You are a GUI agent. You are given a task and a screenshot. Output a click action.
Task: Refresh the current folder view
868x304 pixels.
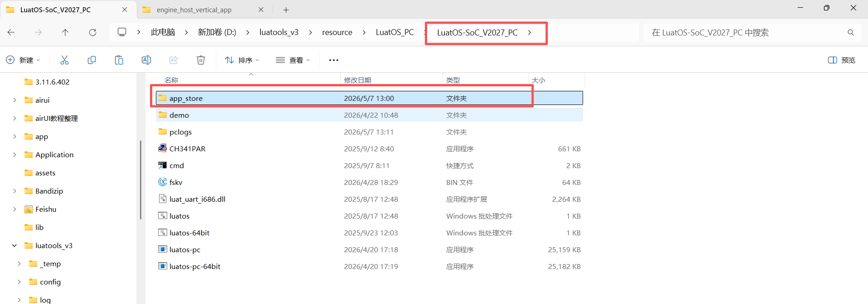click(93, 32)
